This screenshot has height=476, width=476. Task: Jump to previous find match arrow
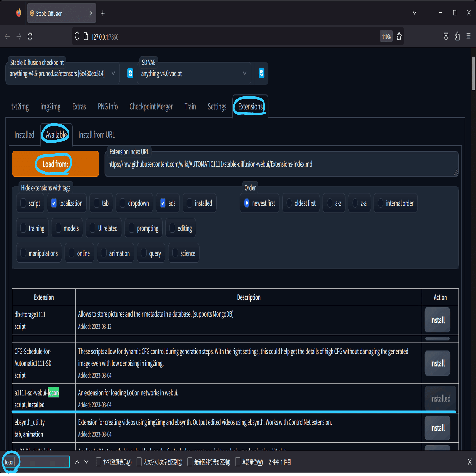(77, 462)
